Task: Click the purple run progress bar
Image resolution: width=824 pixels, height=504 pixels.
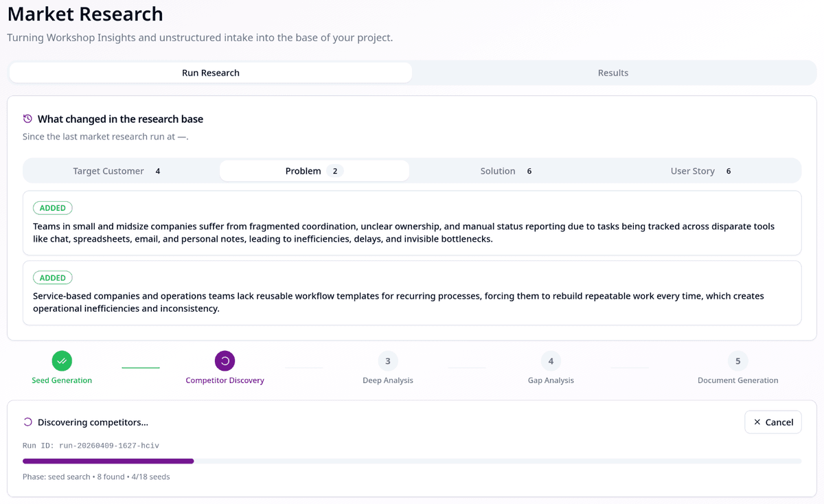Action: point(110,460)
